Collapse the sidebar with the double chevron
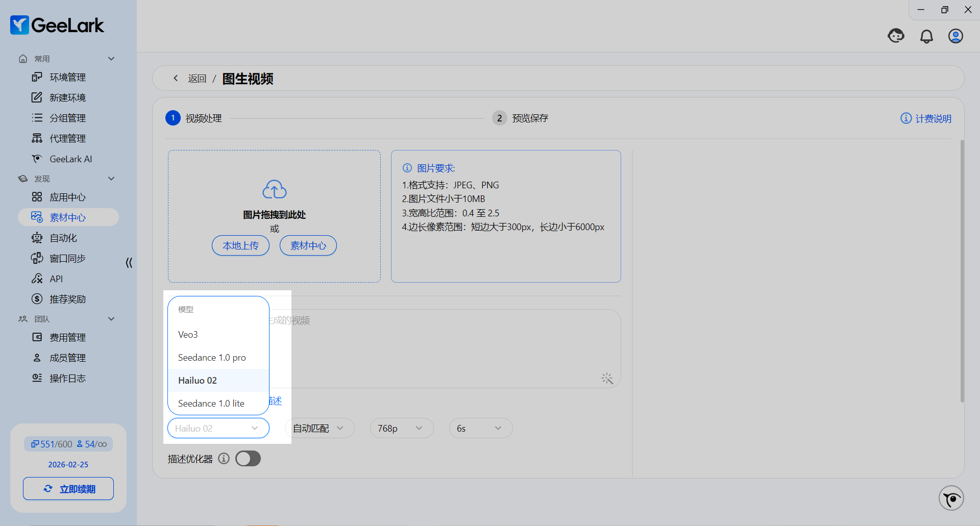The width and height of the screenshot is (980, 526). [x=129, y=263]
